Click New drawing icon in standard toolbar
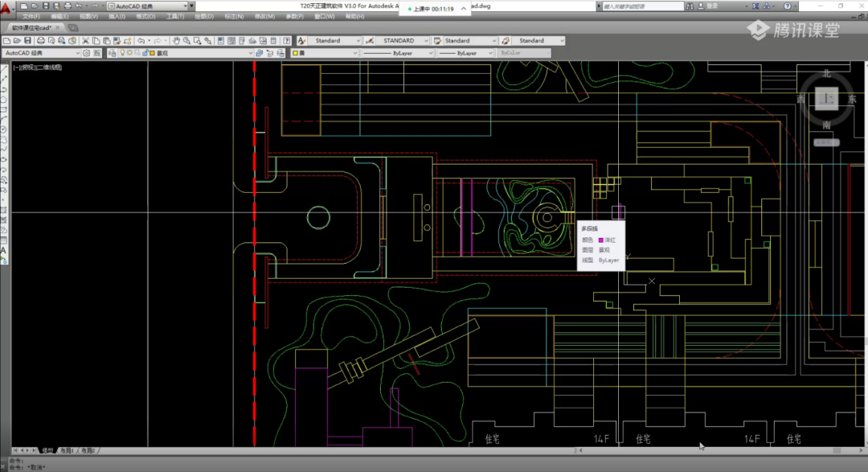 (6, 41)
